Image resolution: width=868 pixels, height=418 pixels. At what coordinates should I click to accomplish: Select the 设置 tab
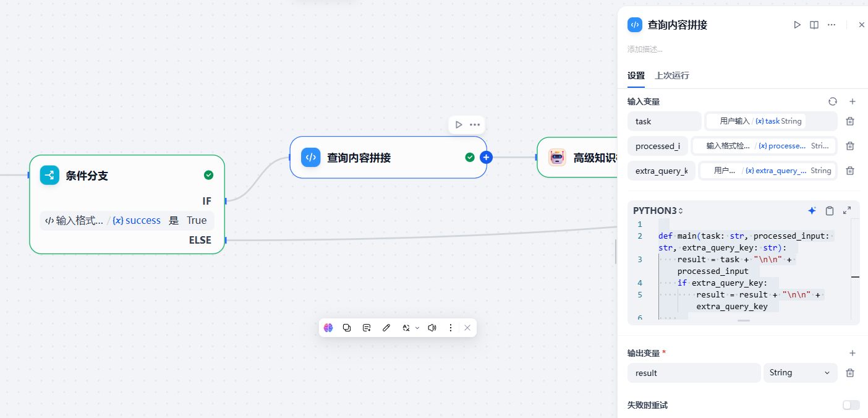coord(636,75)
